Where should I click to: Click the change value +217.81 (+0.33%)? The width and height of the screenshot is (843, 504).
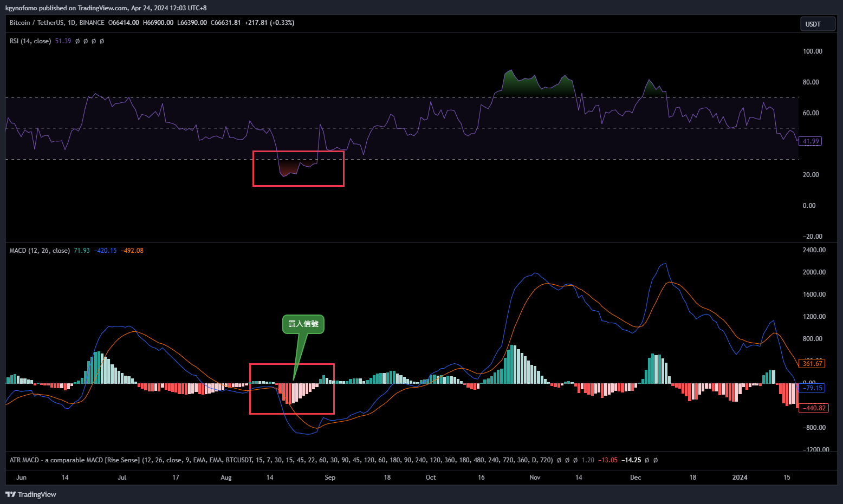(269, 23)
